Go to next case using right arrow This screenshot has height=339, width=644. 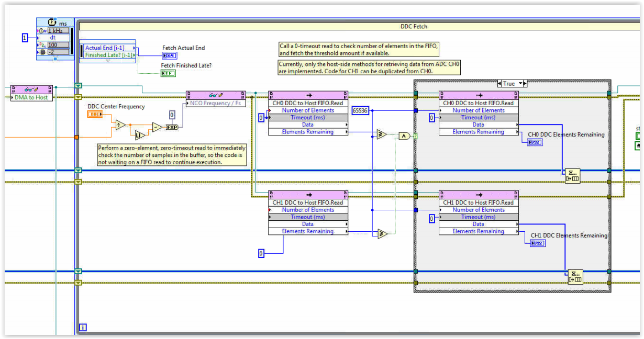click(525, 84)
